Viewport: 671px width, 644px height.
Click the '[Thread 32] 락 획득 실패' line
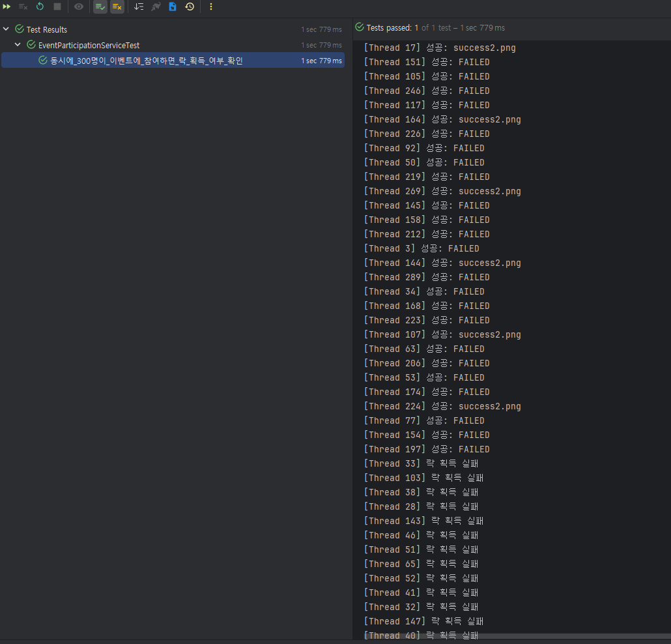coord(421,607)
